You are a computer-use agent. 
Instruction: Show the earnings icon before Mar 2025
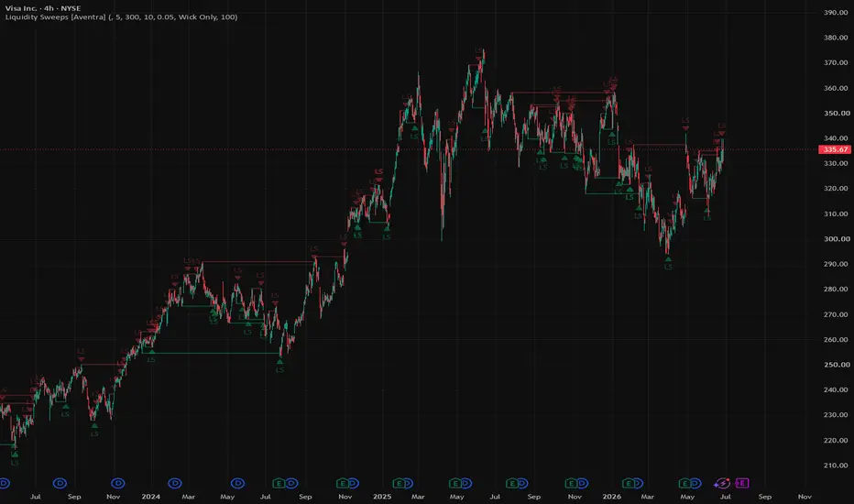point(400,483)
